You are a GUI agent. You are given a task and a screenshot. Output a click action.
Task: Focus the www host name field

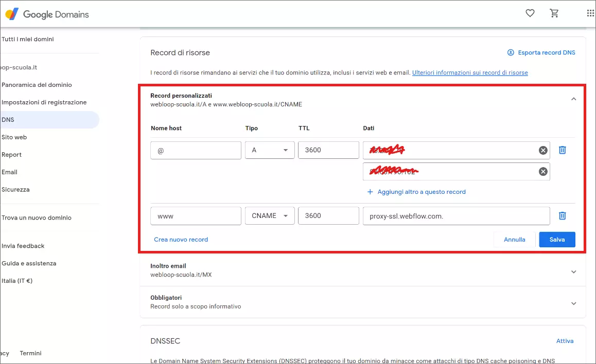(196, 215)
